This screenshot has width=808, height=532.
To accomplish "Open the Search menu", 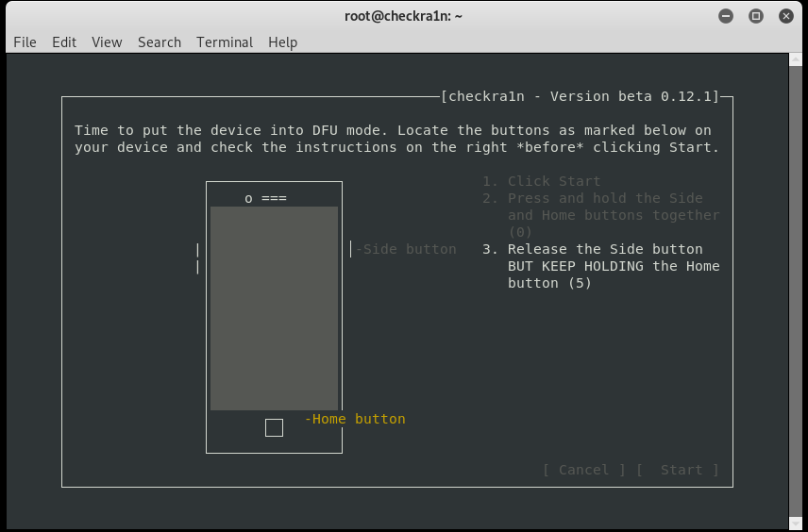I will click(x=160, y=42).
